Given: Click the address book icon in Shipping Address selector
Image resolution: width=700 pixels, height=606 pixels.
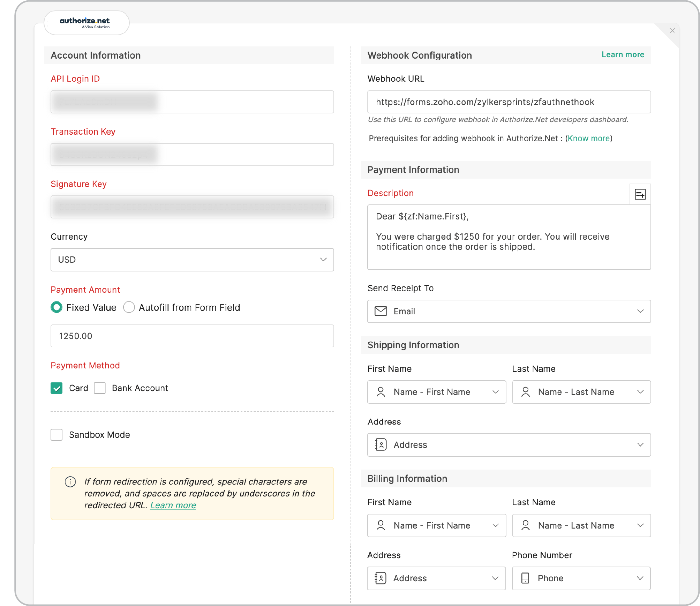Looking at the screenshot, I should [381, 445].
